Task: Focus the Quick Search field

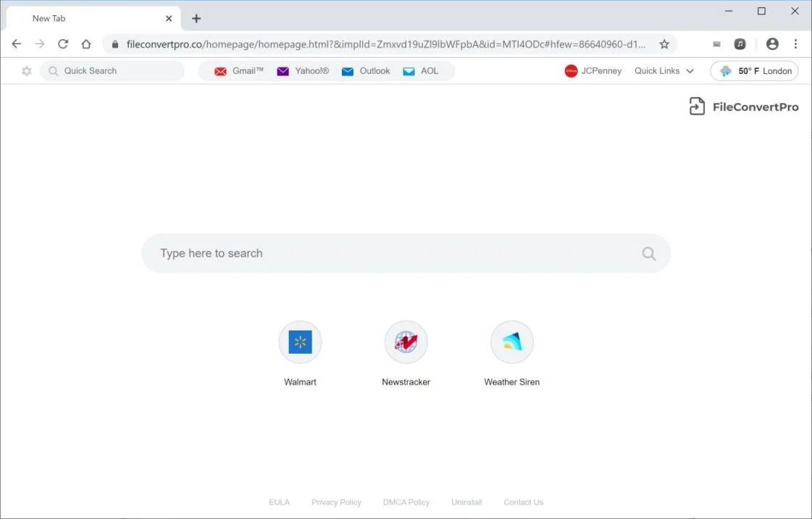Action: click(112, 71)
